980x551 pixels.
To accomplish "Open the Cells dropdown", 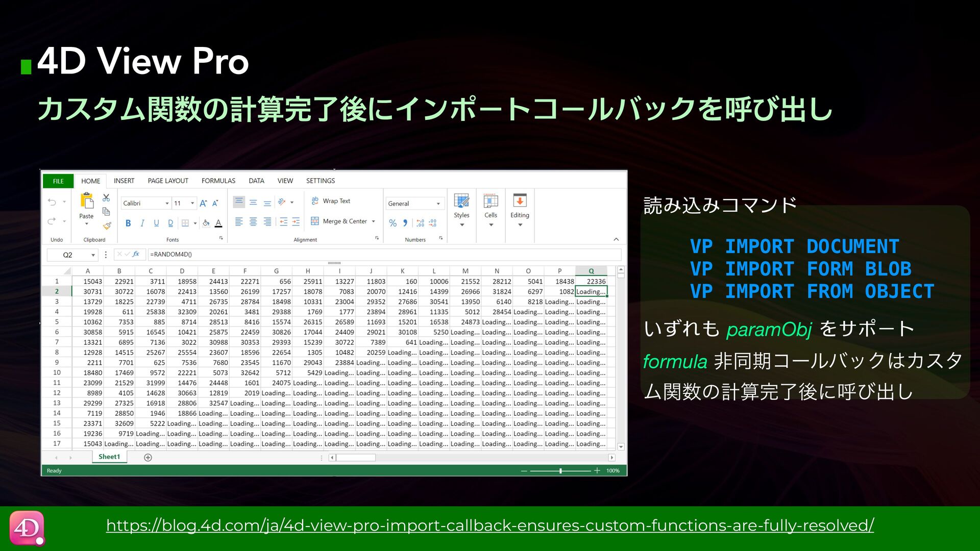I will coord(491,210).
